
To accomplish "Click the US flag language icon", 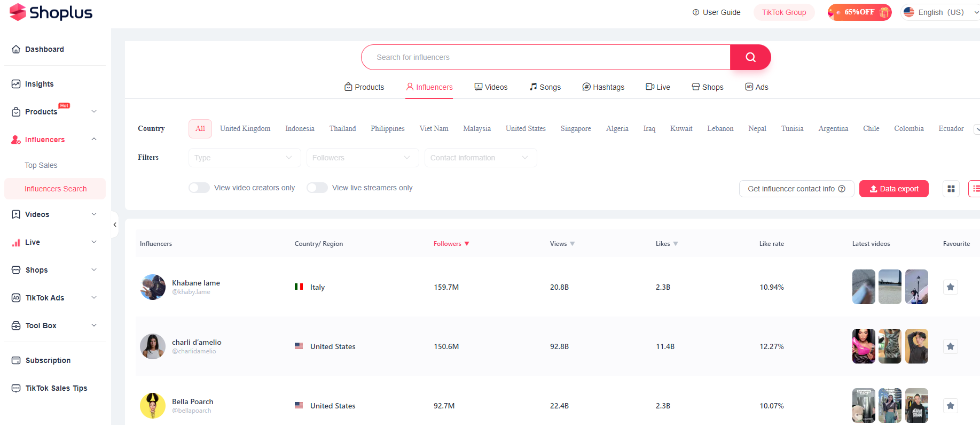I will pyautogui.click(x=909, y=12).
